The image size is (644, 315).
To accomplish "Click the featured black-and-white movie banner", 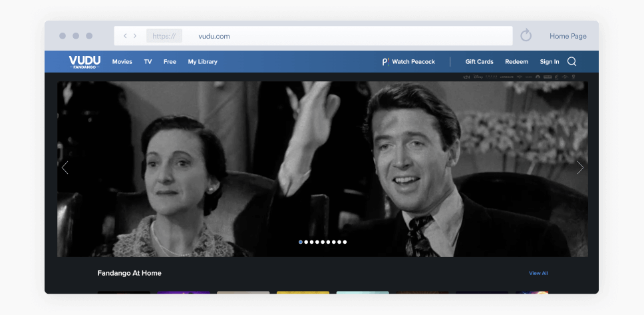I will click(x=323, y=169).
